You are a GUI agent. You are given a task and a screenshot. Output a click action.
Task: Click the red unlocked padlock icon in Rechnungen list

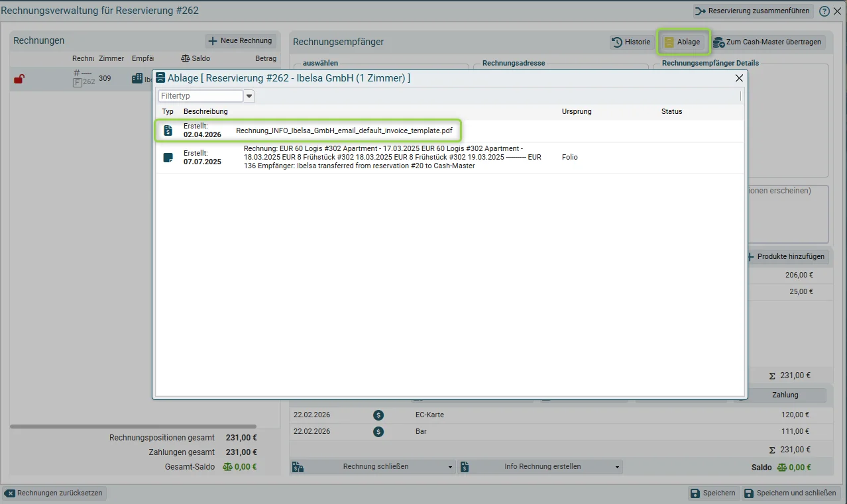click(19, 79)
